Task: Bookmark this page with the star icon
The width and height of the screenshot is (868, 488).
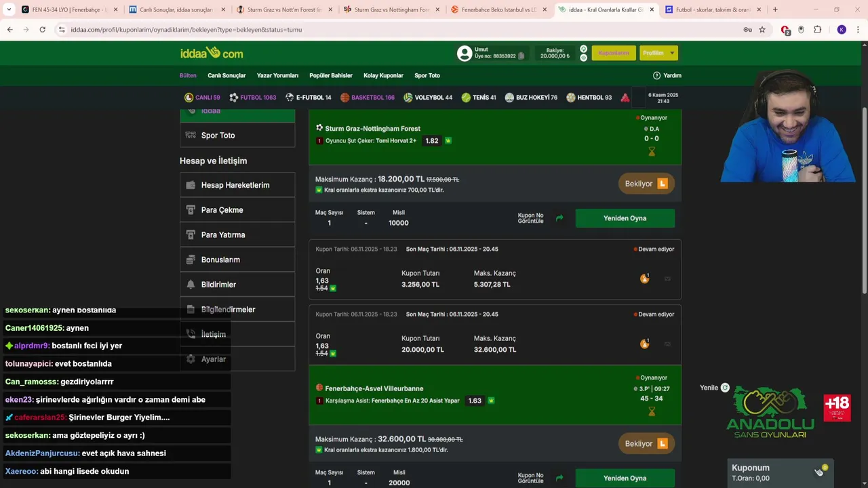Action: [762, 30]
